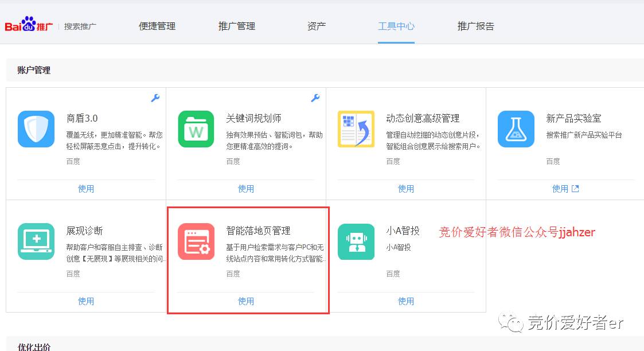This screenshot has height=351, width=644.
Task: Select the 动态创意高级管理 title
Action: click(x=423, y=118)
